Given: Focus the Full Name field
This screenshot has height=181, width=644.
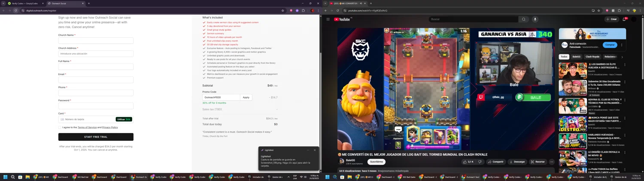Looking at the screenshot, I should click(96, 66).
